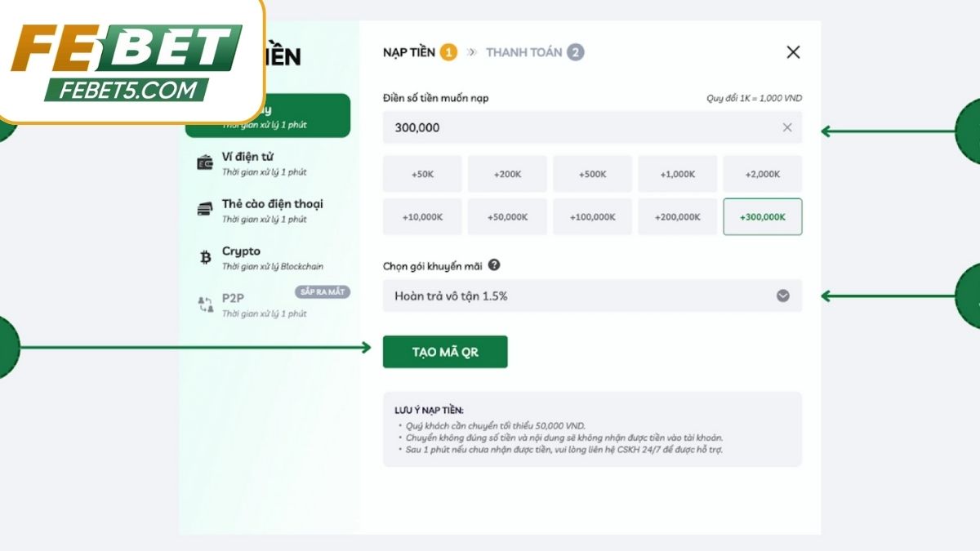This screenshot has height=551, width=980.
Task: Switch to Thanh Toán step 2
Action: (534, 52)
